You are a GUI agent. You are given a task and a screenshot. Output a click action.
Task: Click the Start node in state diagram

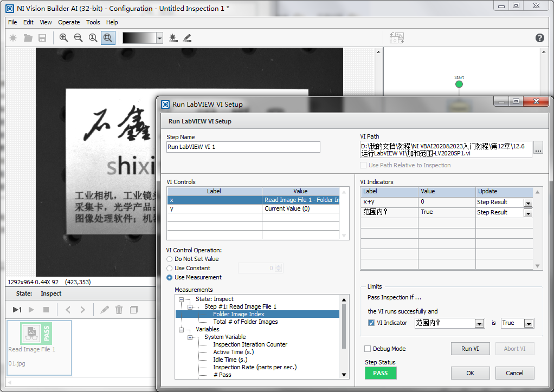tap(459, 84)
